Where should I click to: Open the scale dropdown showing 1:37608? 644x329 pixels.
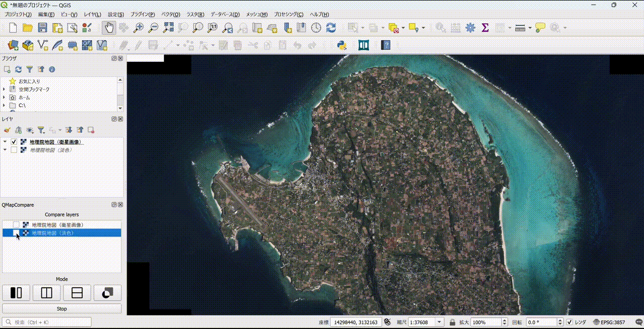pos(438,322)
